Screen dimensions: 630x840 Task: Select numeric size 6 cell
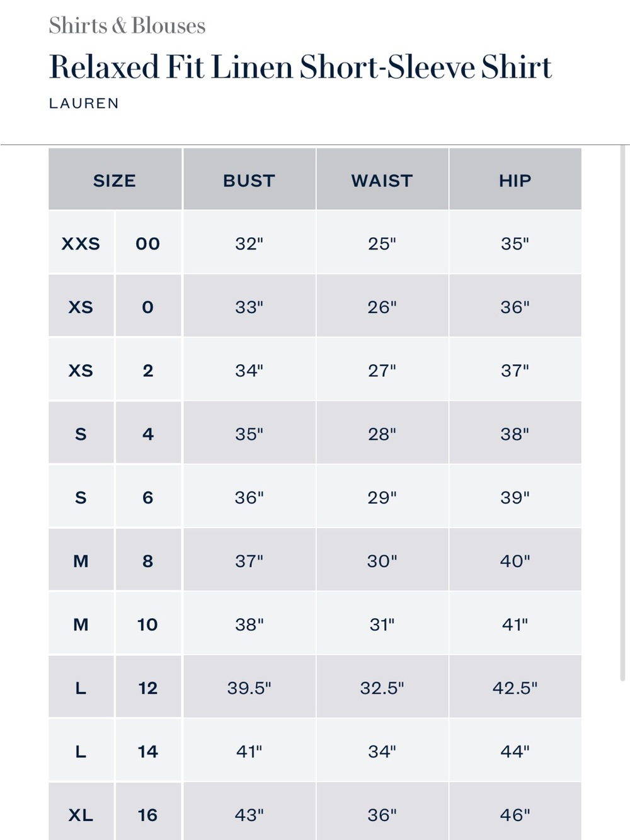click(x=148, y=497)
